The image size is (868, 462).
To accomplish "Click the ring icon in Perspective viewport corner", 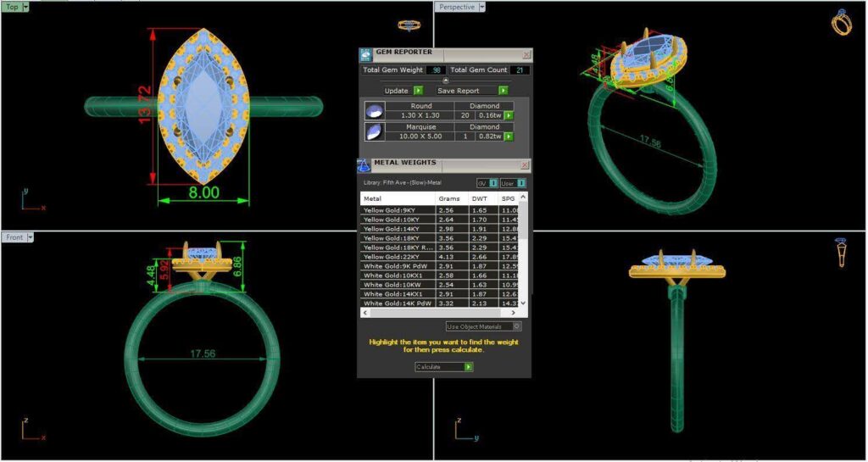I will tap(842, 22).
